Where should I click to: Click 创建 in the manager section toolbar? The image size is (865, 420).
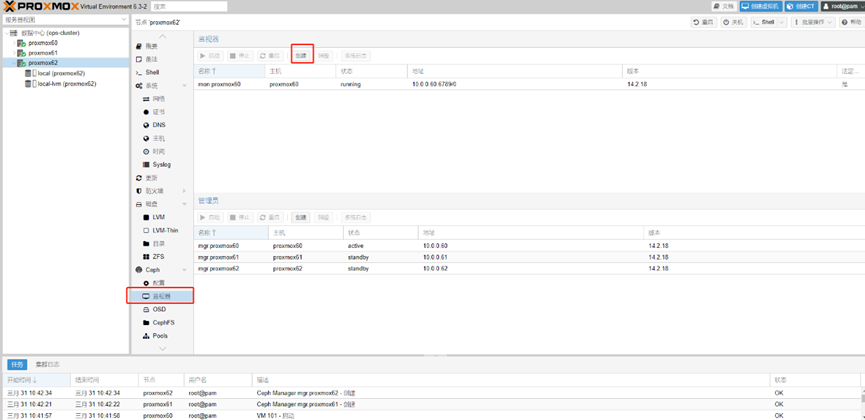(300, 217)
